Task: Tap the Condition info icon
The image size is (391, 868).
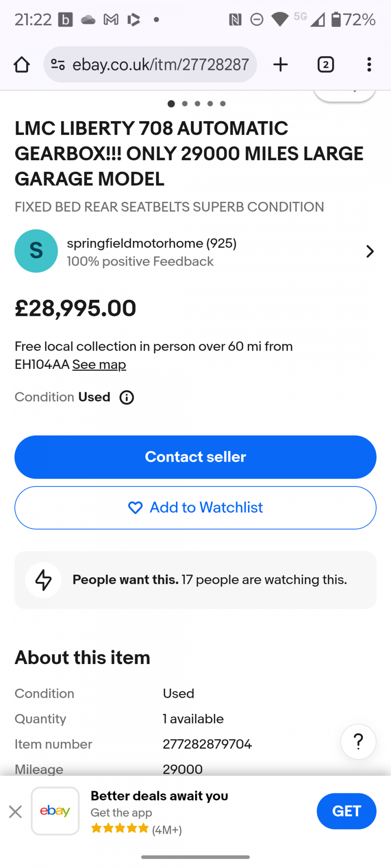Action: (127, 398)
